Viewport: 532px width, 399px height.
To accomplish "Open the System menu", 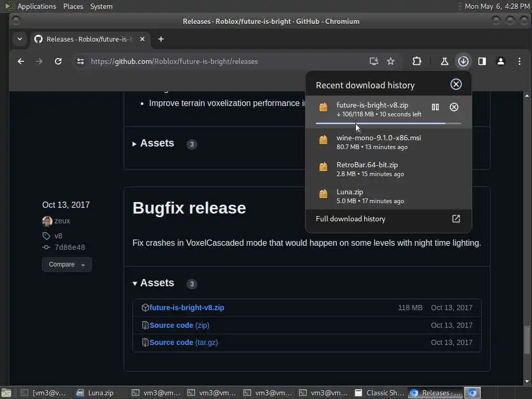I will (101, 6).
